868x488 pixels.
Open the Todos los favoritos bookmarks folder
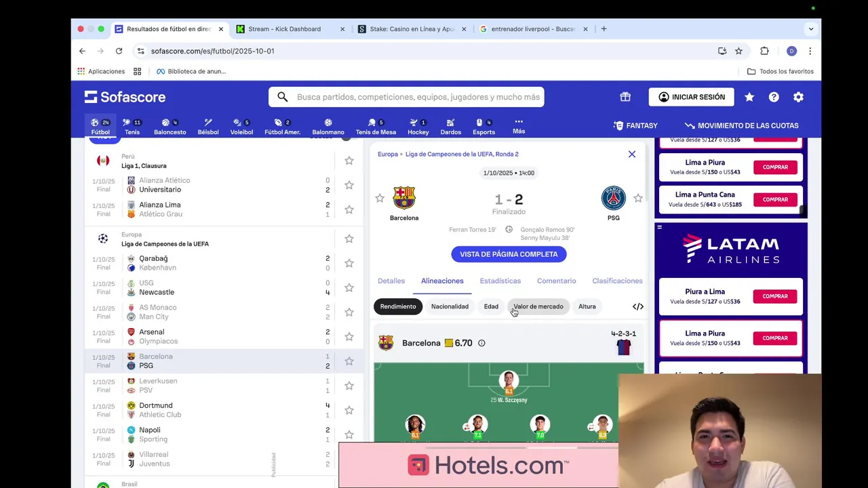(780, 71)
